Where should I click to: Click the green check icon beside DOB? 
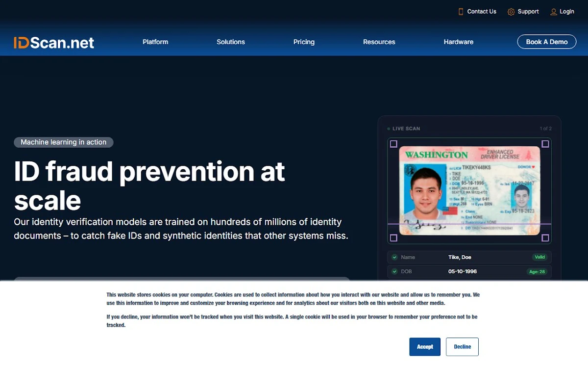pyautogui.click(x=394, y=271)
